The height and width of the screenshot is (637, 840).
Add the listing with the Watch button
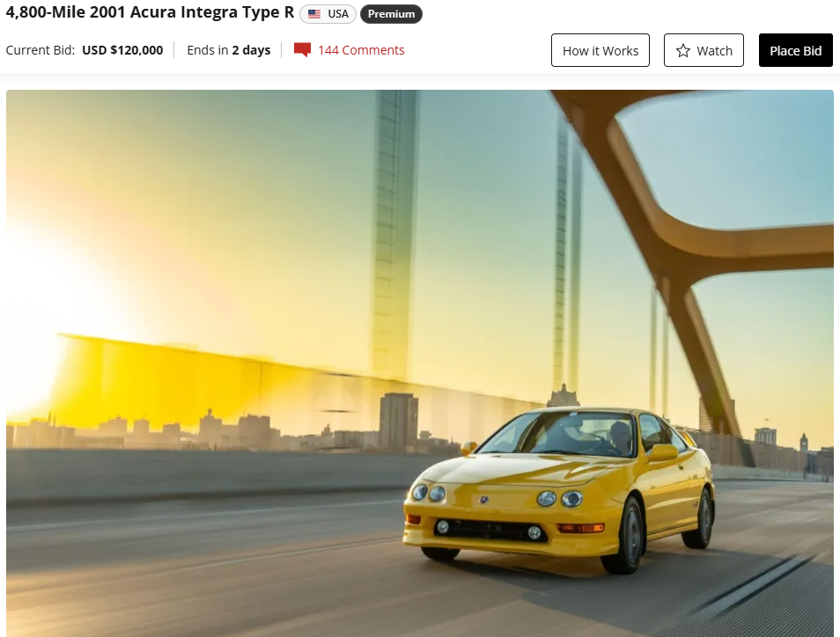[x=704, y=51]
